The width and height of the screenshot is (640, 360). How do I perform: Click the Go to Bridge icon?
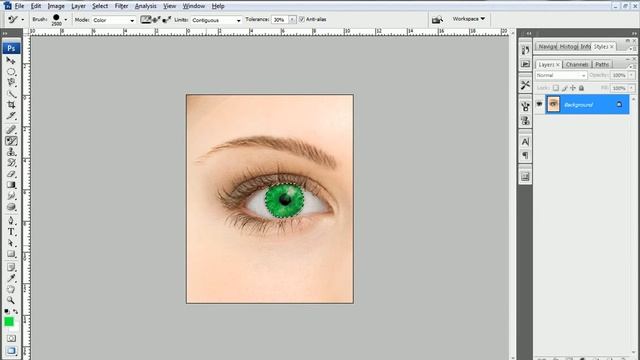click(x=437, y=20)
